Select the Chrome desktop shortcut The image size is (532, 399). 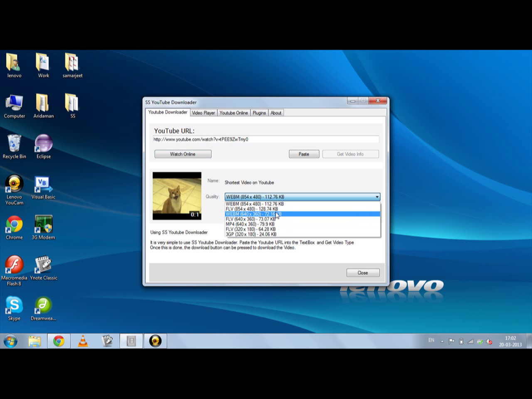tap(14, 228)
